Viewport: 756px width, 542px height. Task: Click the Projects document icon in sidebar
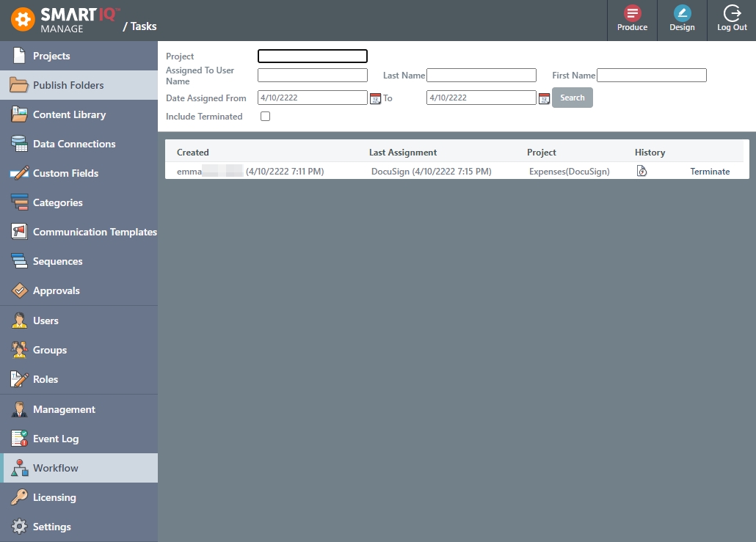click(x=19, y=56)
